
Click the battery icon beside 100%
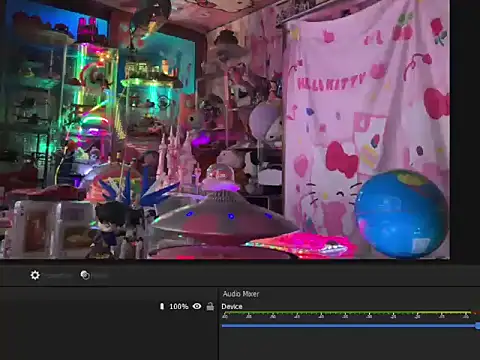coord(162,306)
